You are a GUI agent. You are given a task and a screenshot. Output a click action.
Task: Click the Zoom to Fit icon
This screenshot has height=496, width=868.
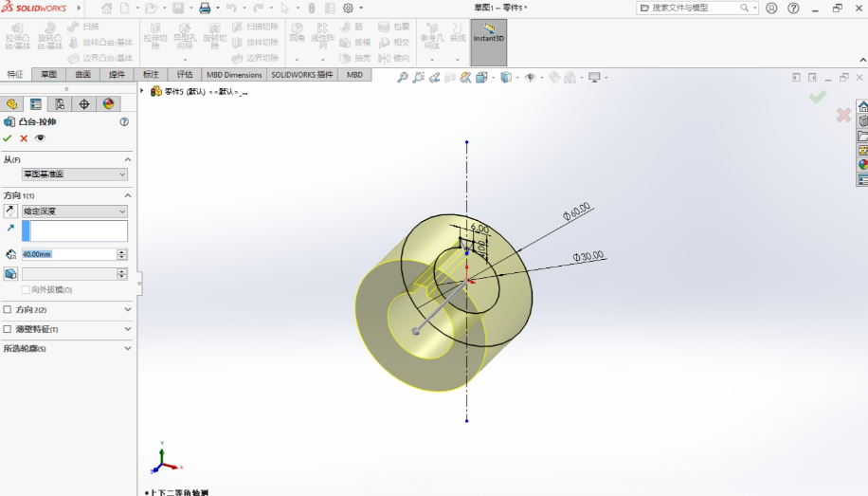point(403,78)
